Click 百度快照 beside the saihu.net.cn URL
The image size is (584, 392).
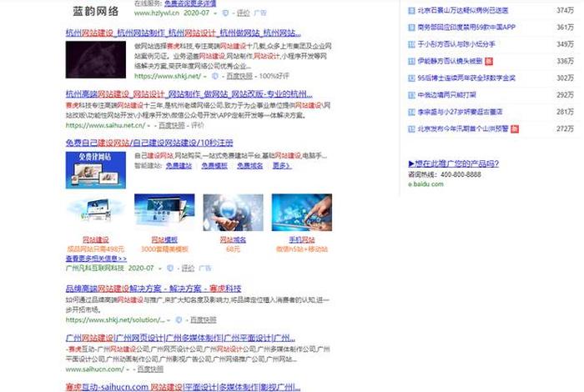(x=172, y=125)
